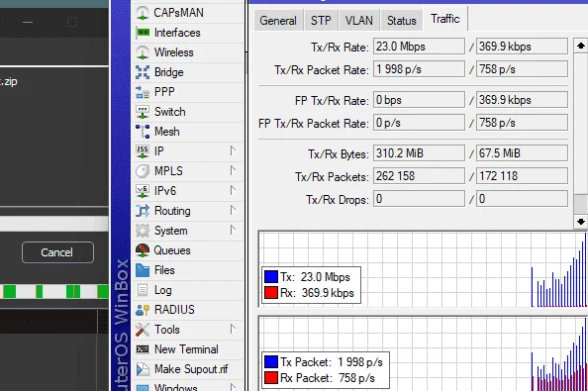Click the blue Tx color swatch in legend

point(271,276)
